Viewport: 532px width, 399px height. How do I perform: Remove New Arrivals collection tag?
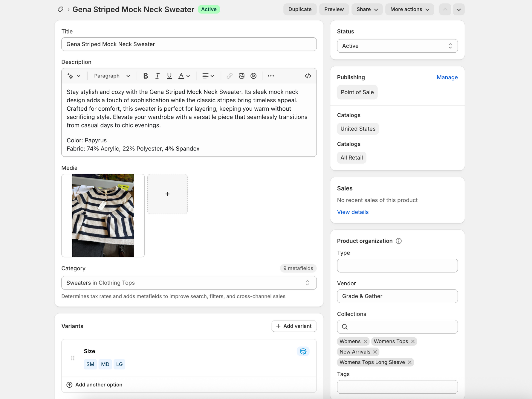click(375, 352)
